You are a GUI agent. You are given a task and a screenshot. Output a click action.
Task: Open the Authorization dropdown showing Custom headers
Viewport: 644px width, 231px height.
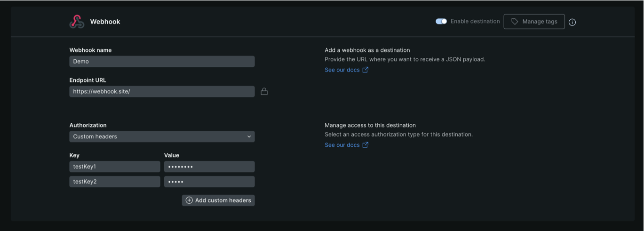[x=162, y=136]
